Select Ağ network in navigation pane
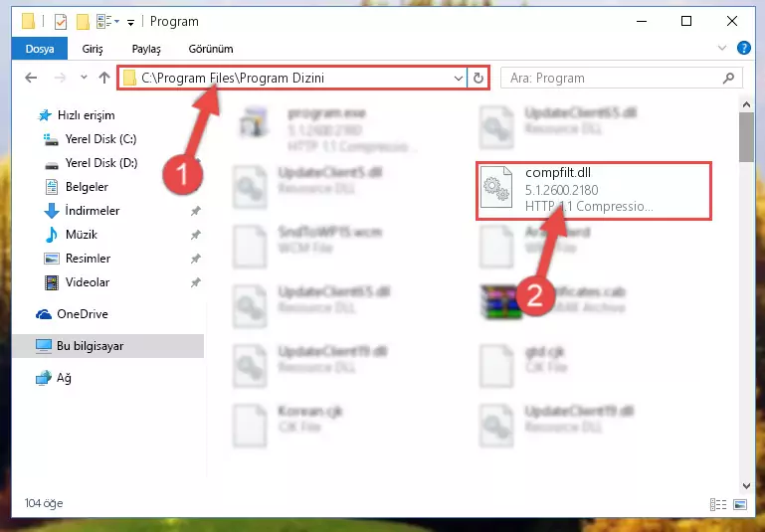765x532 pixels. click(x=54, y=378)
